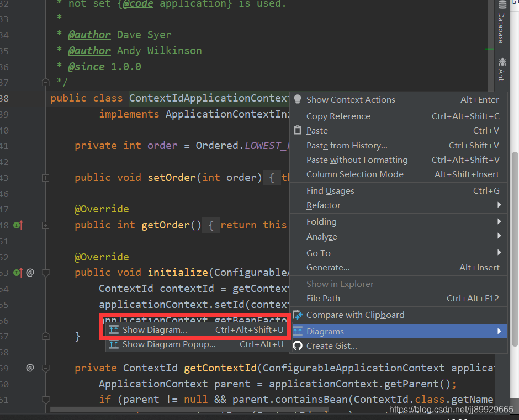Collapse initialize method fold marker

coord(46,273)
